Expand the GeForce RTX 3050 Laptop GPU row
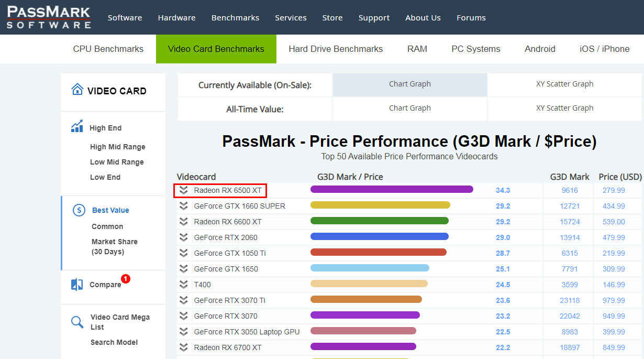 tap(183, 332)
